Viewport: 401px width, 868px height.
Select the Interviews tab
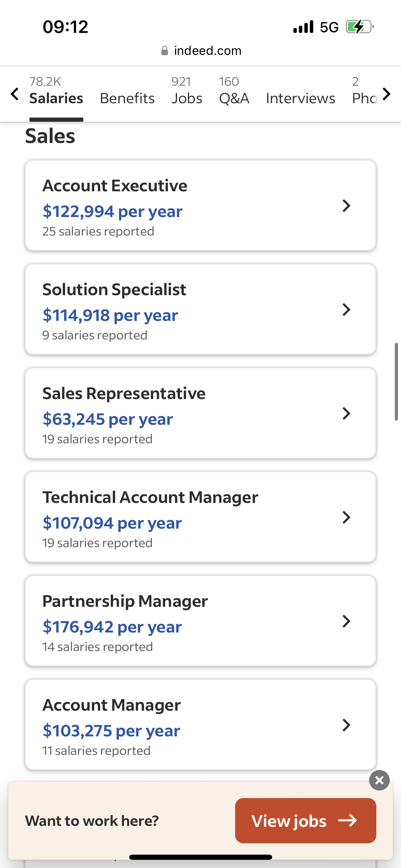click(x=301, y=98)
